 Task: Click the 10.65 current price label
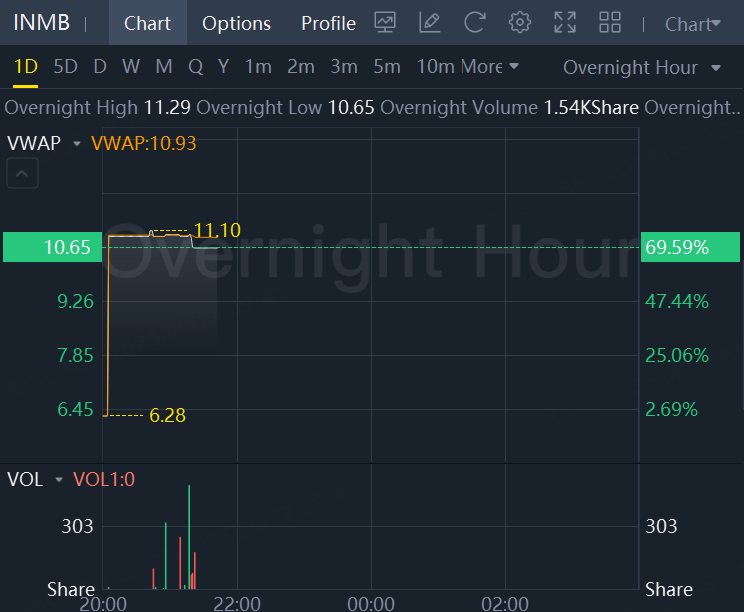(52, 247)
